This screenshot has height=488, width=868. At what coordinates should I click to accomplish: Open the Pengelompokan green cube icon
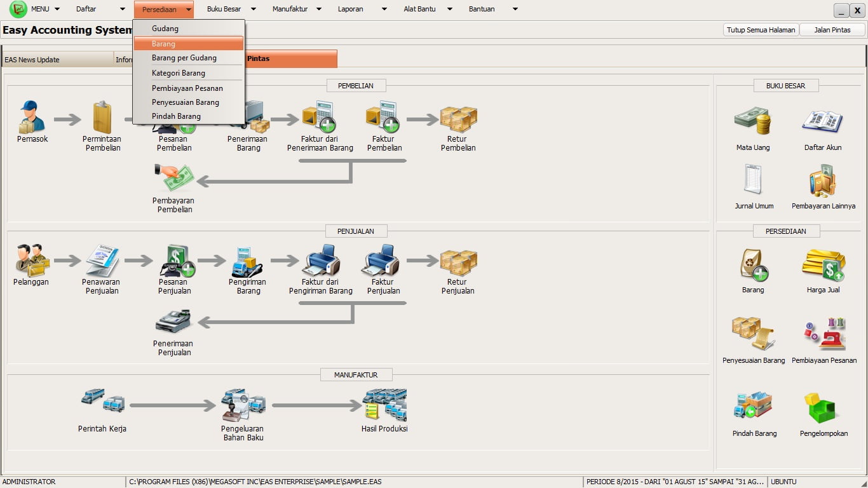click(823, 409)
